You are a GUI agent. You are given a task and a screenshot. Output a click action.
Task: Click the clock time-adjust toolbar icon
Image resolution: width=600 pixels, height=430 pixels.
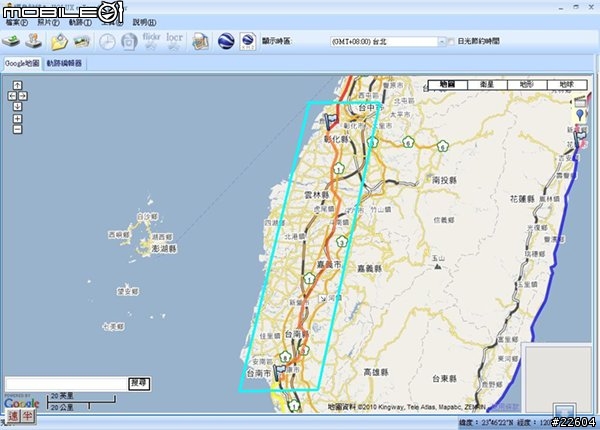point(107,42)
